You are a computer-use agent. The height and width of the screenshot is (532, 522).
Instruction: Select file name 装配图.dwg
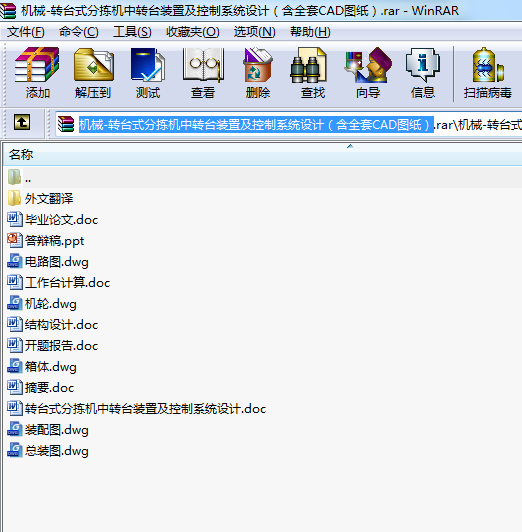pos(57,430)
